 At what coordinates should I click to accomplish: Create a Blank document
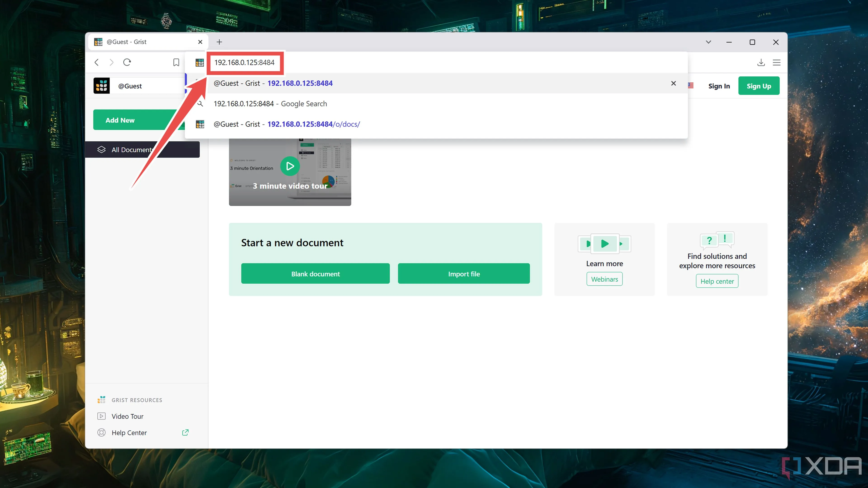pos(315,273)
